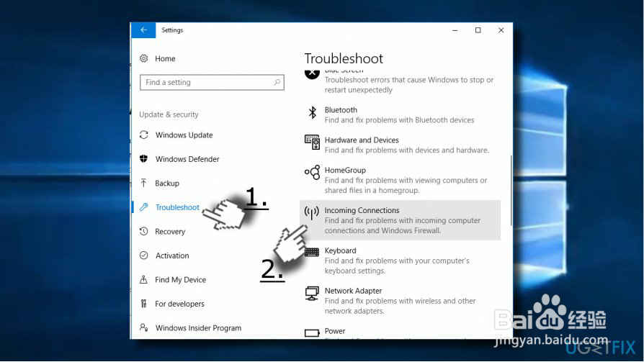Click the Windows Insider Program person icon

(x=144, y=327)
